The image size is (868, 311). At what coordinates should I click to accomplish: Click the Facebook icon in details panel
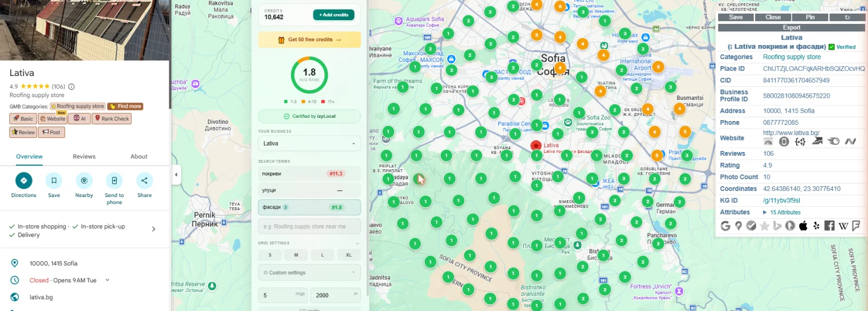[x=829, y=226]
